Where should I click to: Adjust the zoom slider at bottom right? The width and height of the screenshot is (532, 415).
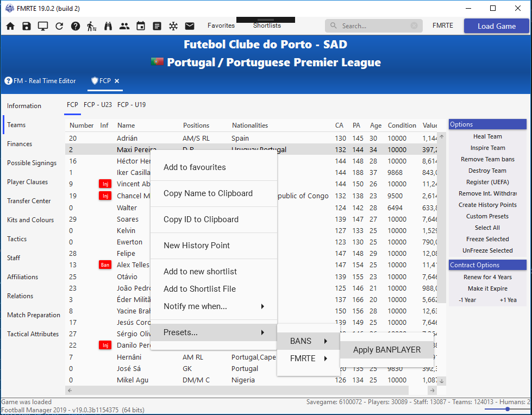click(507, 410)
